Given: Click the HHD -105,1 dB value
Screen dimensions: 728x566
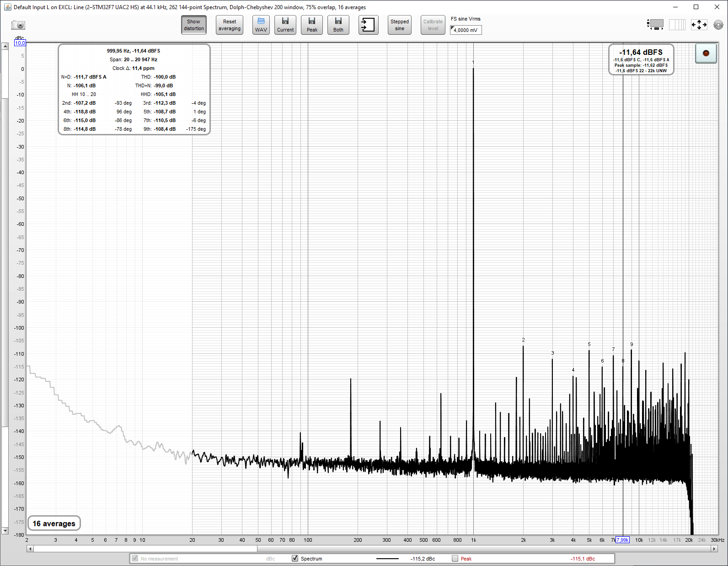Looking at the screenshot, I should coord(165,94).
